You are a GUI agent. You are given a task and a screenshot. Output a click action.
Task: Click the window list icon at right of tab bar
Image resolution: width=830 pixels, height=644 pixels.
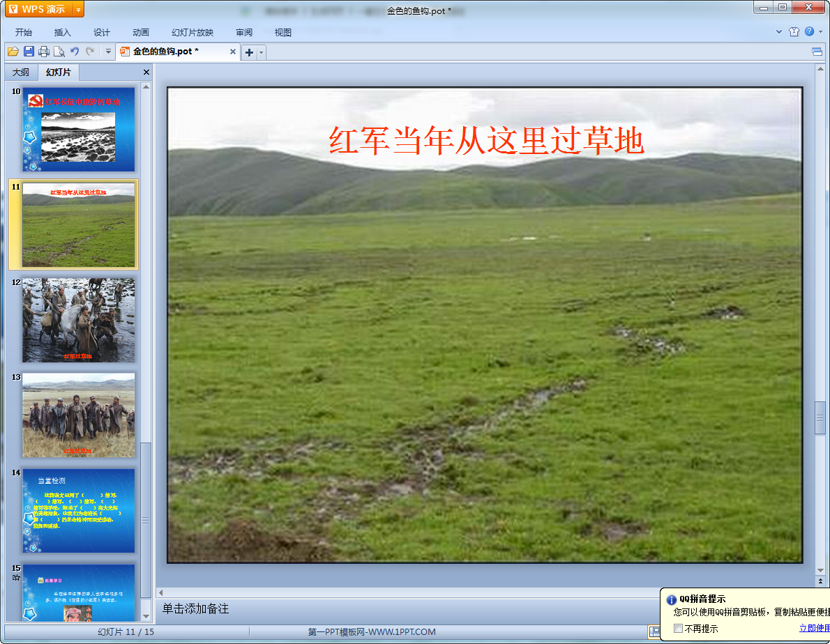(x=817, y=52)
